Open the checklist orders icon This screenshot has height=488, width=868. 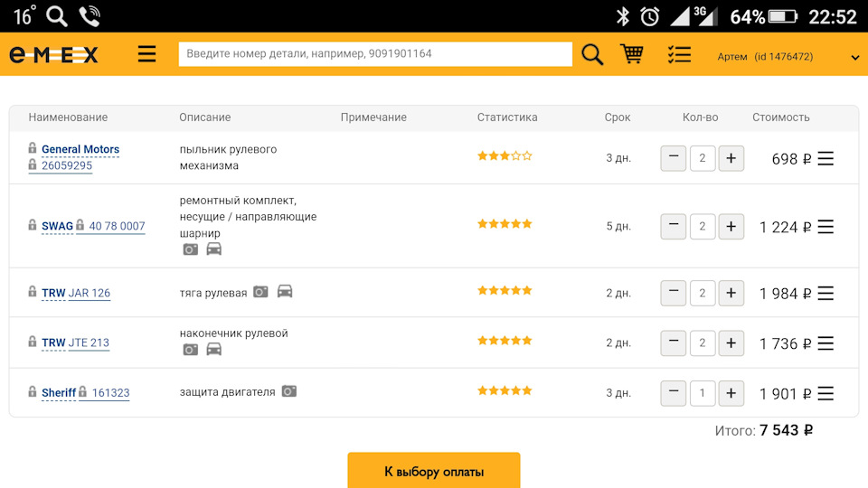[679, 54]
